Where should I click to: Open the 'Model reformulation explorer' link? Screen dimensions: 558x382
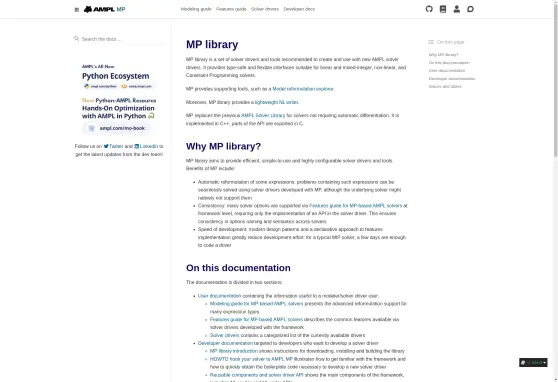303,89
